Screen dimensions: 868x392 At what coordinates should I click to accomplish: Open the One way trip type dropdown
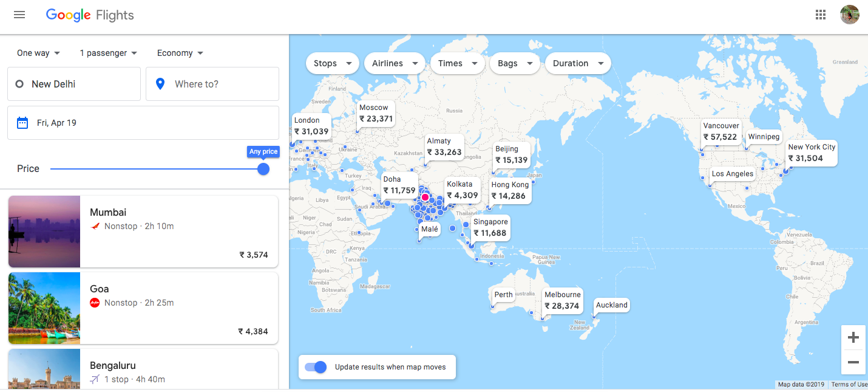(39, 53)
